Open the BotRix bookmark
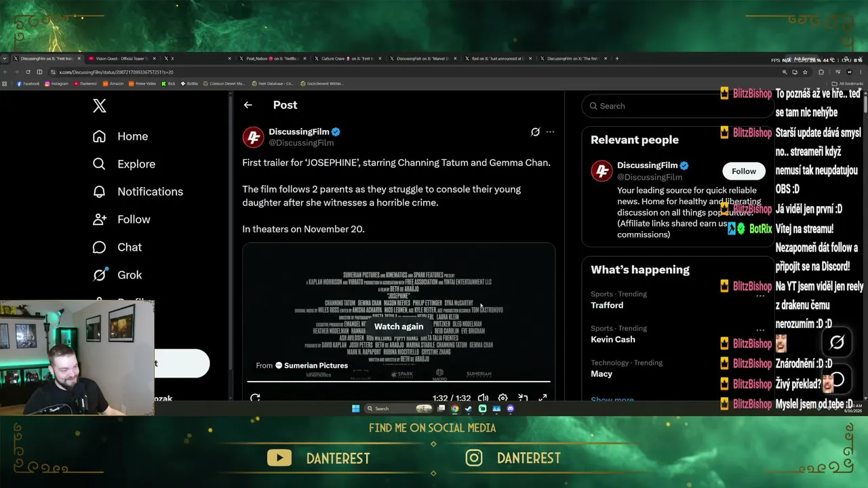This screenshot has height=488, width=868. point(189,83)
